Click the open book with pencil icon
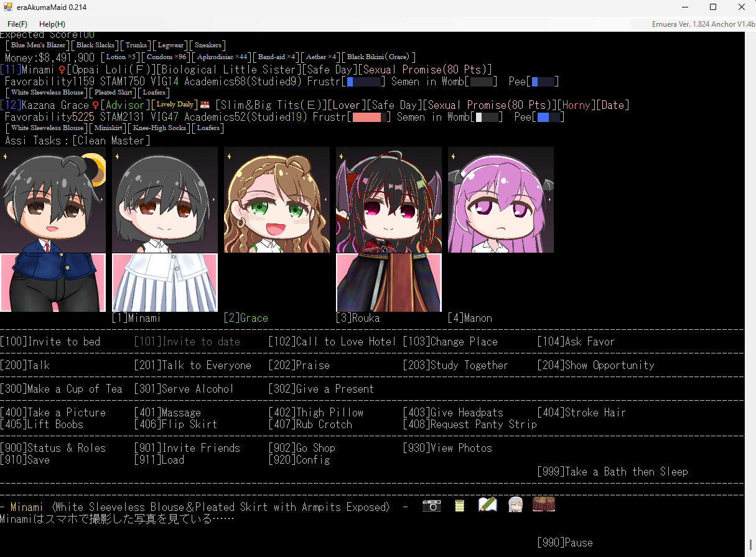The width and height of the screenshot is (756, 557). pos(487,505)
